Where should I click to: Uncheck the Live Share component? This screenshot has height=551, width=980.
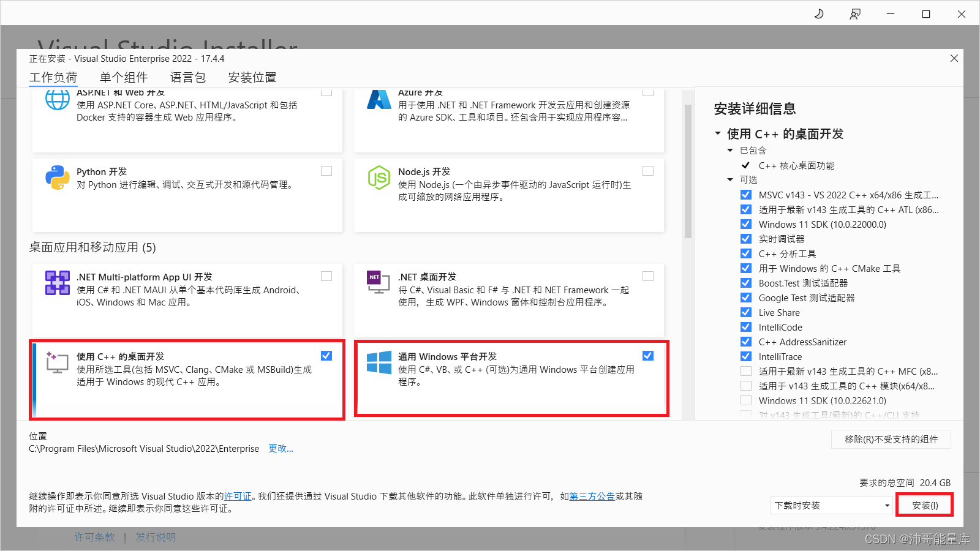click(746, 312)
